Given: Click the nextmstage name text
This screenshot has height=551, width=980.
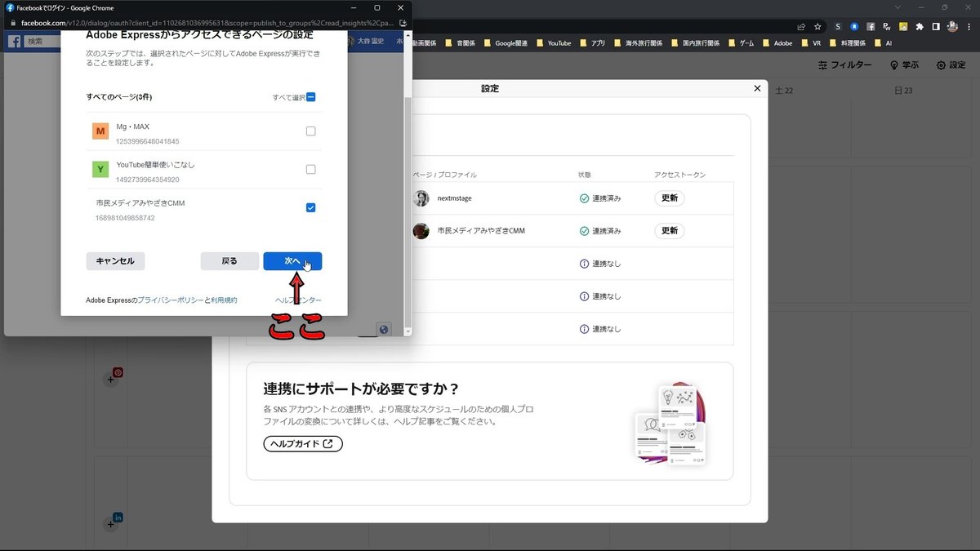Looking at the screenshot, I should (x=455, y=198).
